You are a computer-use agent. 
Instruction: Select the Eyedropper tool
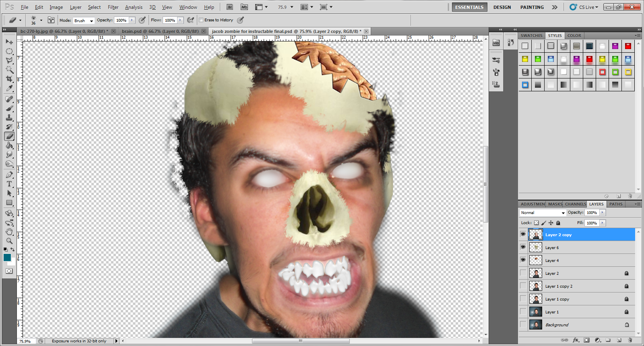9,89
